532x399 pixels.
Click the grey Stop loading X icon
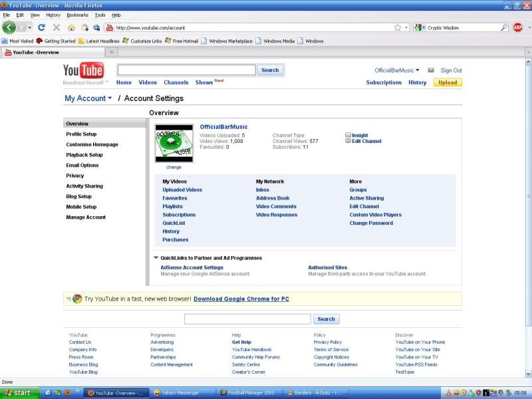(x=57, y=27)
